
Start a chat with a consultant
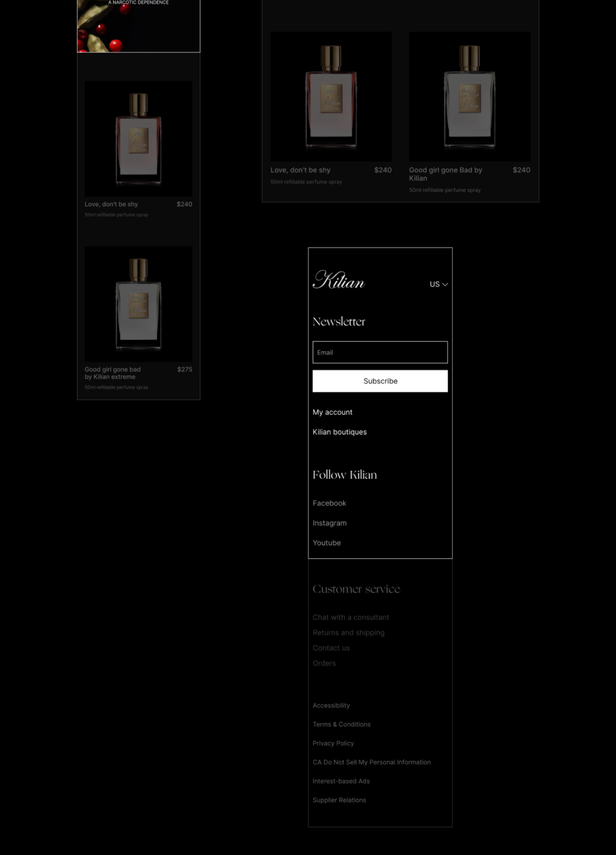click(x=351, y=617)
